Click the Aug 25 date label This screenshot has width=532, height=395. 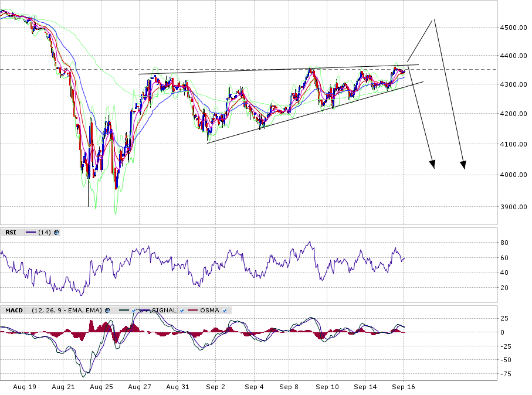(x=101, y=387)
